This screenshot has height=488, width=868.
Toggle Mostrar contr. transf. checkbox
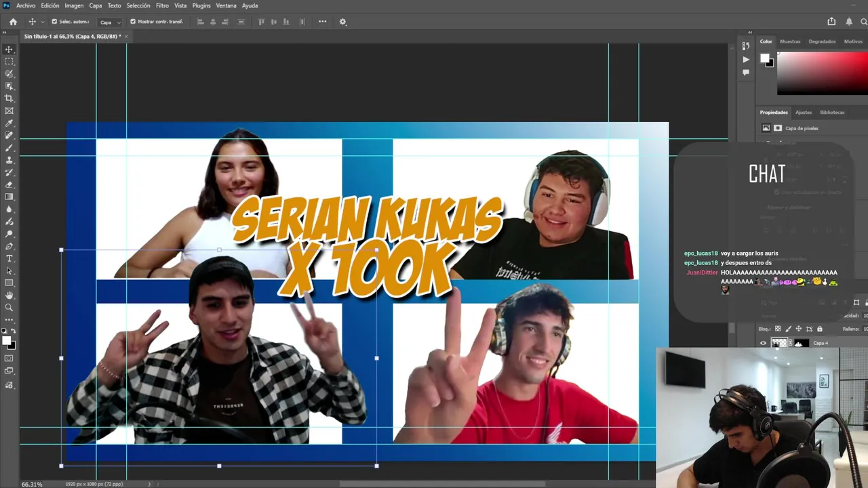coord(133,22)
